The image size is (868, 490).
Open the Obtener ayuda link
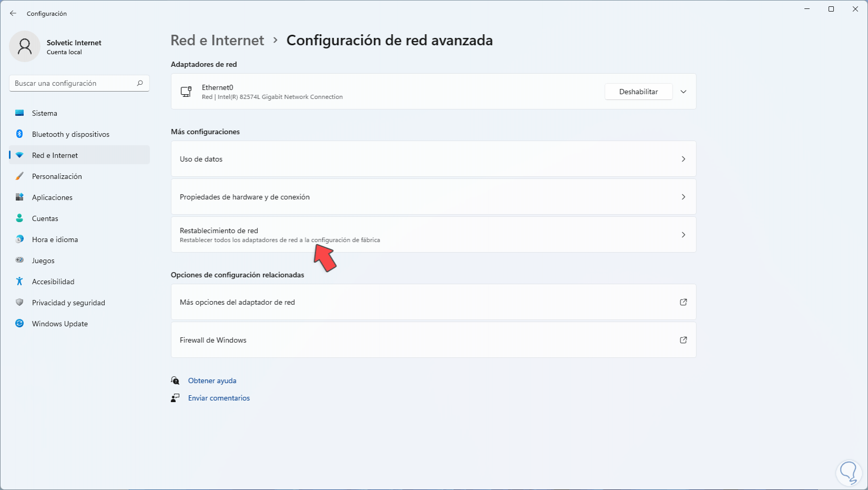point(213,381)
